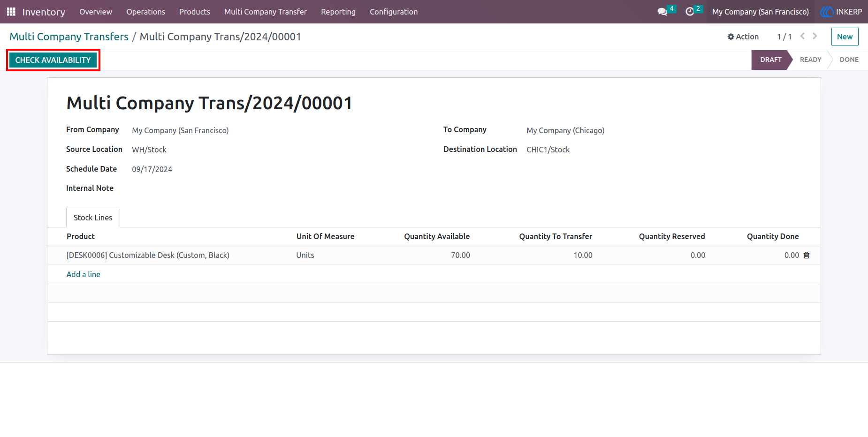Open the Overview menu
This screenshot has width=868, height=437.
point(96,12)
